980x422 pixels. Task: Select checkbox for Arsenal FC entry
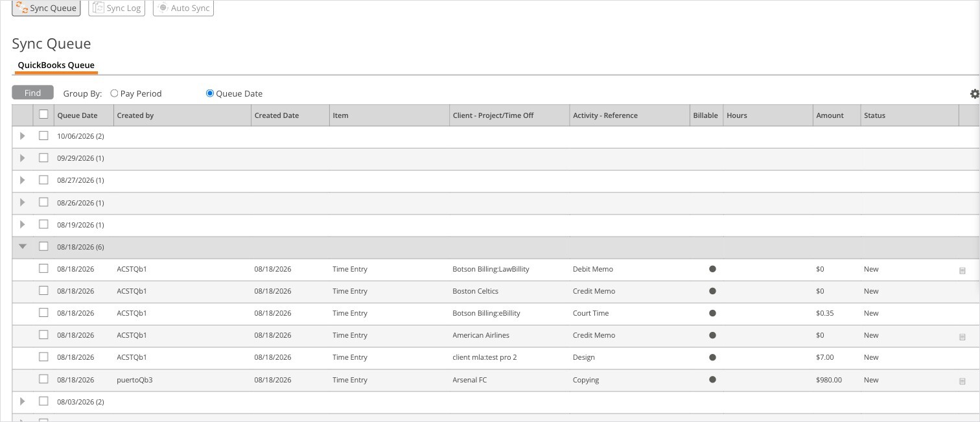click(x=43, y=379)
